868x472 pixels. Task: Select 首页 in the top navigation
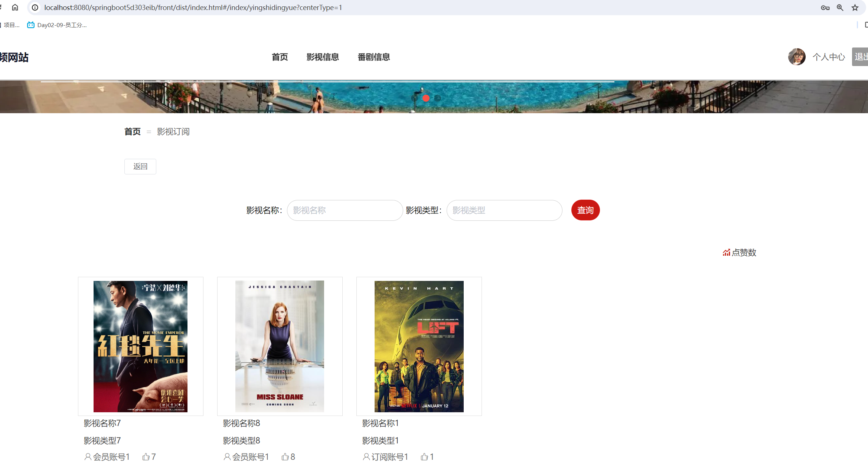pos(280,57)
